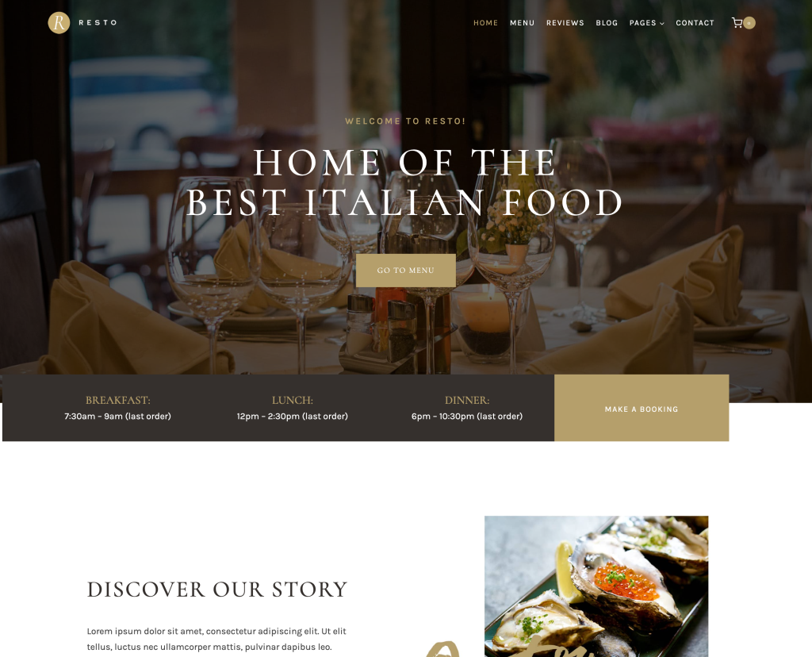Screen dimensions: 812x657
Task: Click the RESTO site title text
Action: pyautogui.click(x=98, y=22)
